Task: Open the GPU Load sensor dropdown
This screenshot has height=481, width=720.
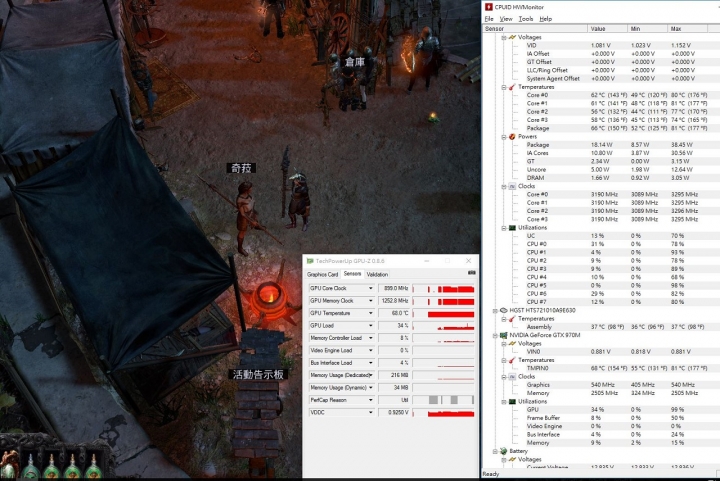Action: (371, 325)
